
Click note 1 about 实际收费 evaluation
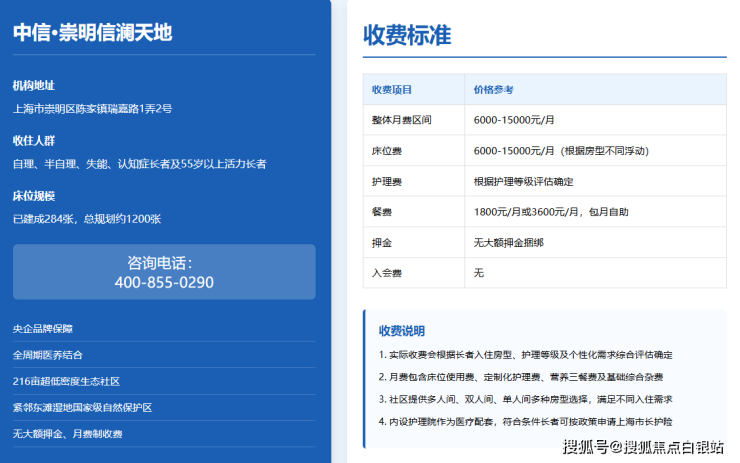(x=525, y=355)
